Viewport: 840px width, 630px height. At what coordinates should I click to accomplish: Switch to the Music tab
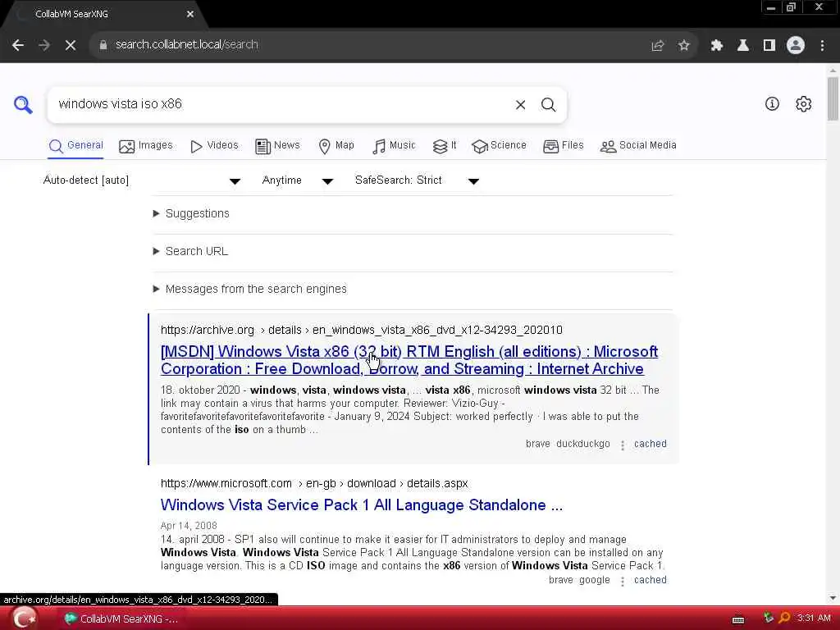click(394, 146)
